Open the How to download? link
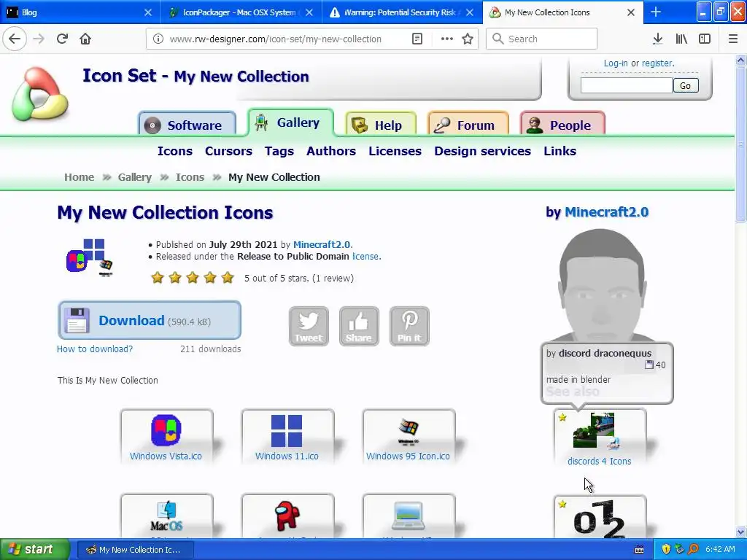 (95, 349)
